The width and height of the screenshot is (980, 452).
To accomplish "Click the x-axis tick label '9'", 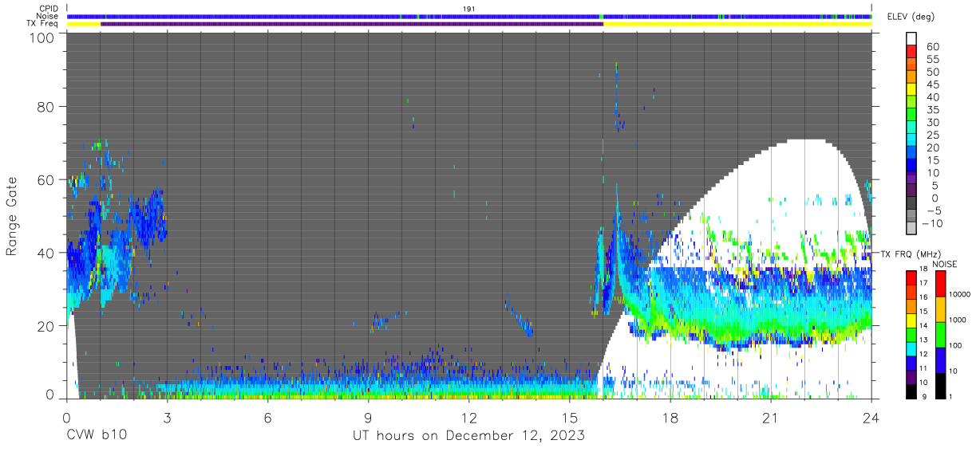I will 368,419.
